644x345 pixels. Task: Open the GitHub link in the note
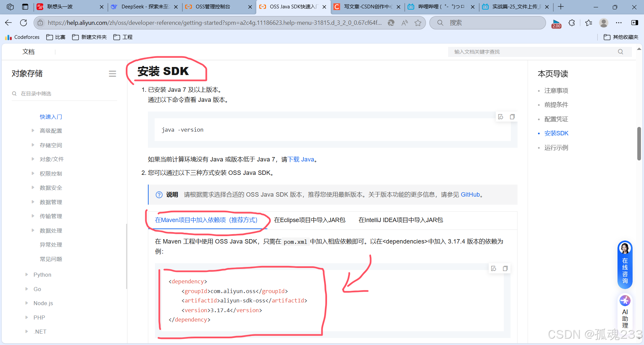tap(470, 195)
